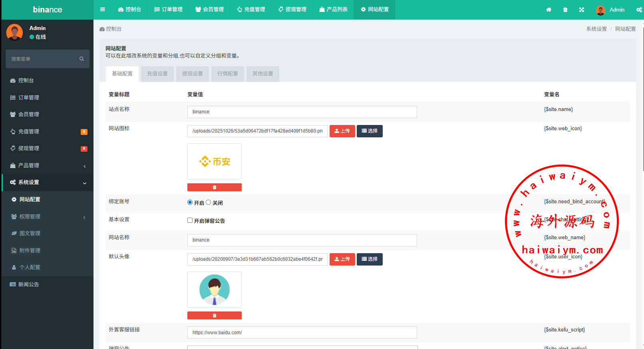Screen dimensions: 644x349
Task: Click the 外置客服链接 URL field
Action: 302,333
